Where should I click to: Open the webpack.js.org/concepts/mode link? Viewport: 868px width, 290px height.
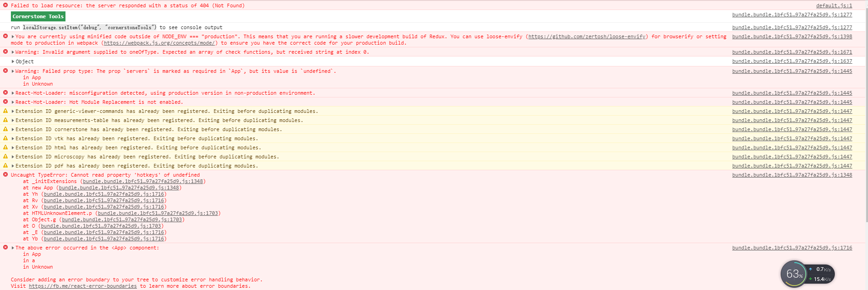(x=159, y=43)
